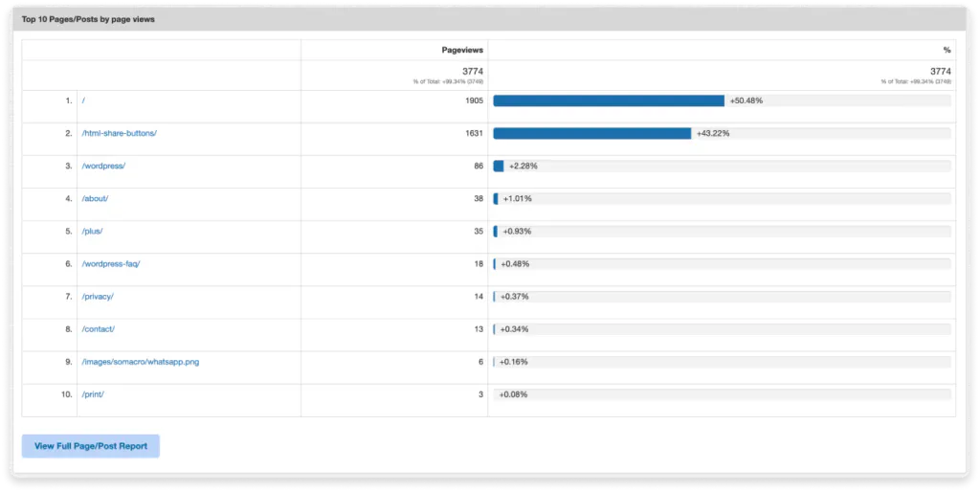
Task: Select the 1631 pageviews cell
Action: tap(473, 133)
